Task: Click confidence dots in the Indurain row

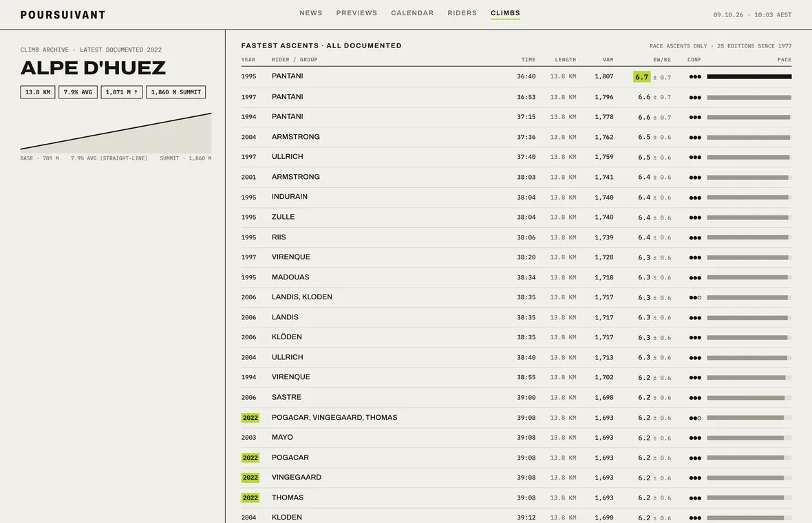Action: click(695, 198)
